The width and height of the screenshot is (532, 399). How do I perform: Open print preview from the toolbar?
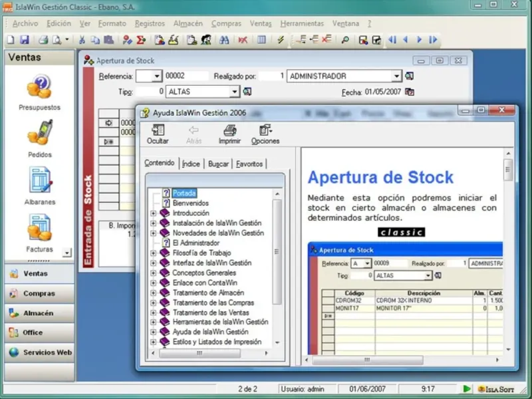tap(57, 40)
